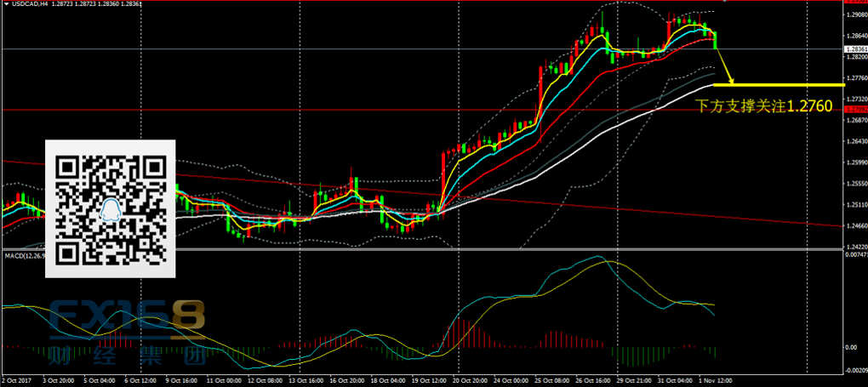The image size is (868, 387).
Task: Click the penguin icon inside the QR code
Action: pyautogui.click(x=110, y=210)
